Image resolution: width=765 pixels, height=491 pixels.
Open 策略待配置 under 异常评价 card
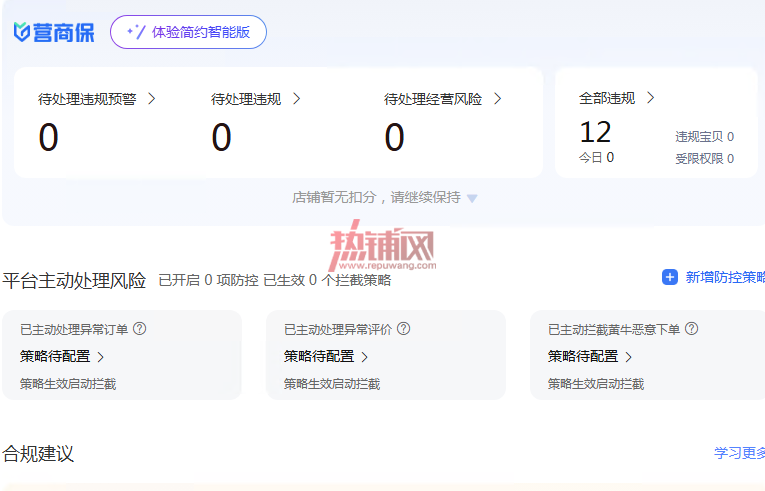click(x=326, y=357)
